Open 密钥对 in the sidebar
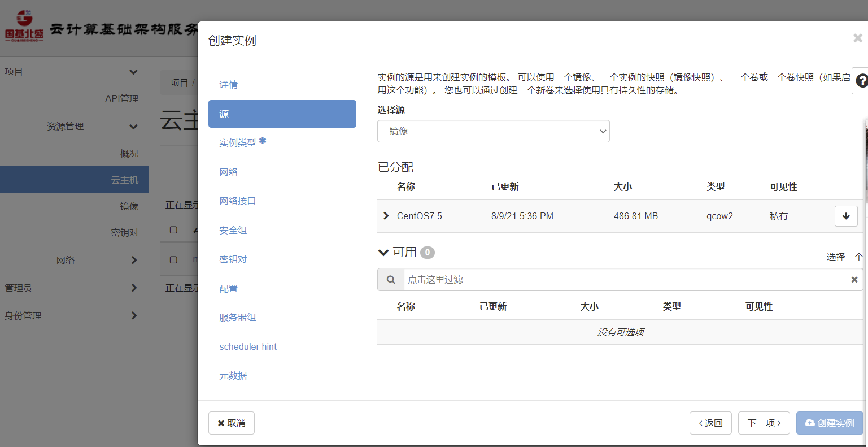 (125, 232)
